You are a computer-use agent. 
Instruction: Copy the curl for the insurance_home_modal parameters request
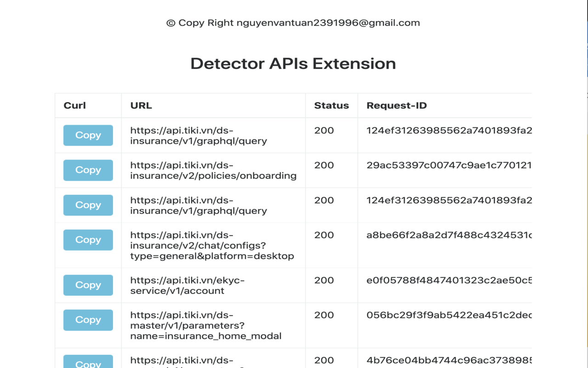click(x=88, y=320)
